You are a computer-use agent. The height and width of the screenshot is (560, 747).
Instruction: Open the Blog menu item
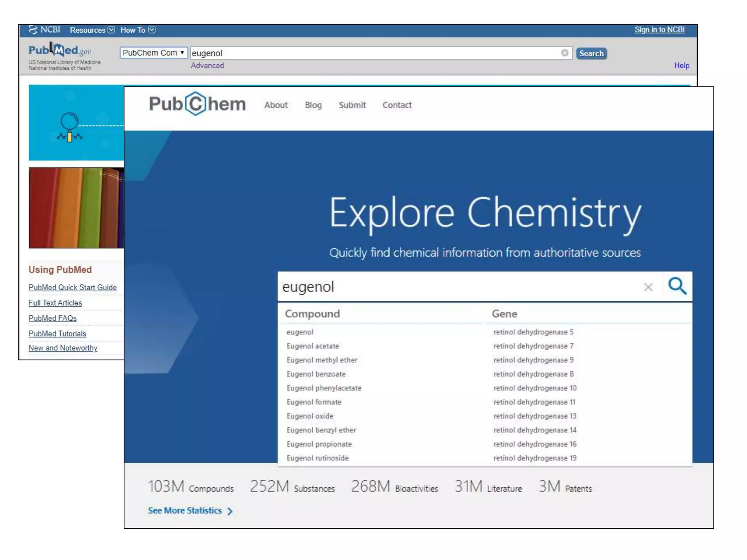(313, 105)
